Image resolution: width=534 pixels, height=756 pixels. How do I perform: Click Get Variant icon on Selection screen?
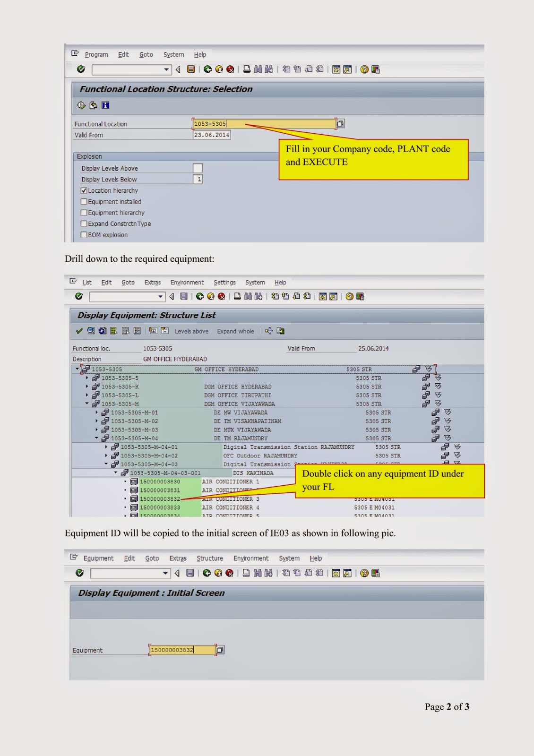[x=94, y=105]
